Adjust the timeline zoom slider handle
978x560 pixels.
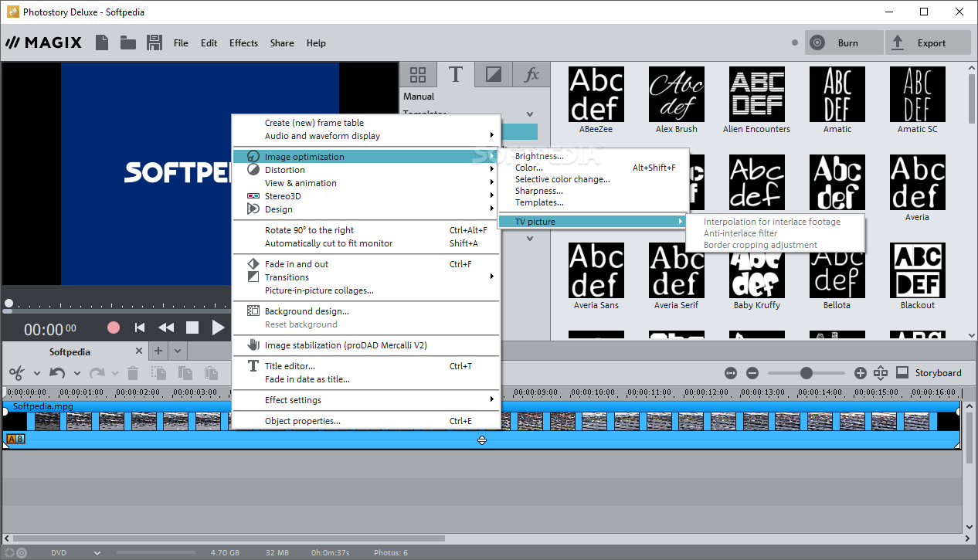[x=807, y=373]
